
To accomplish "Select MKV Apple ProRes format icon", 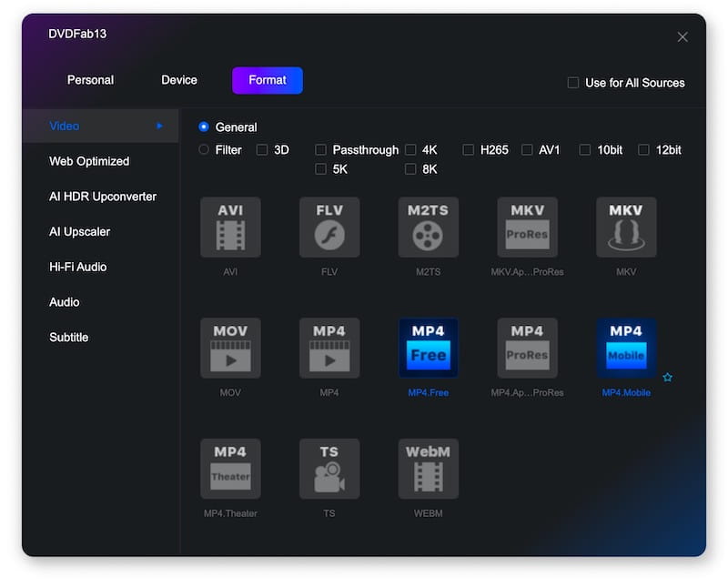I will click(x=527, y=228).
